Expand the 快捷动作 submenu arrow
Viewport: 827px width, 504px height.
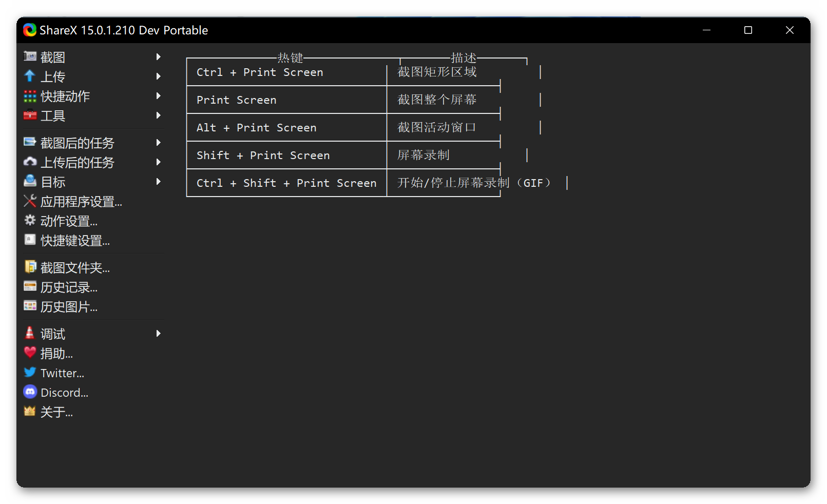tap(159, 96)
